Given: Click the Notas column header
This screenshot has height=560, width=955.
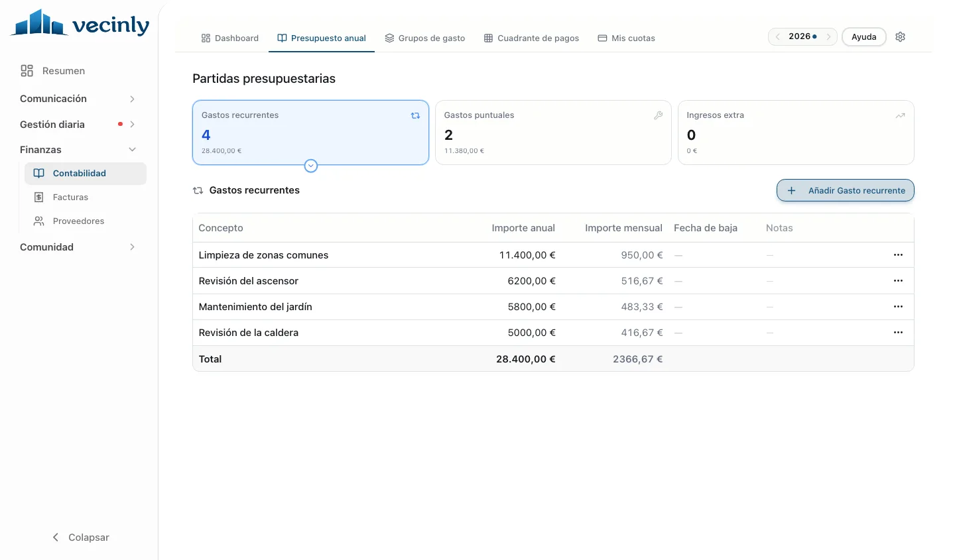Looking at the screenshot, I should click(779, 228).
